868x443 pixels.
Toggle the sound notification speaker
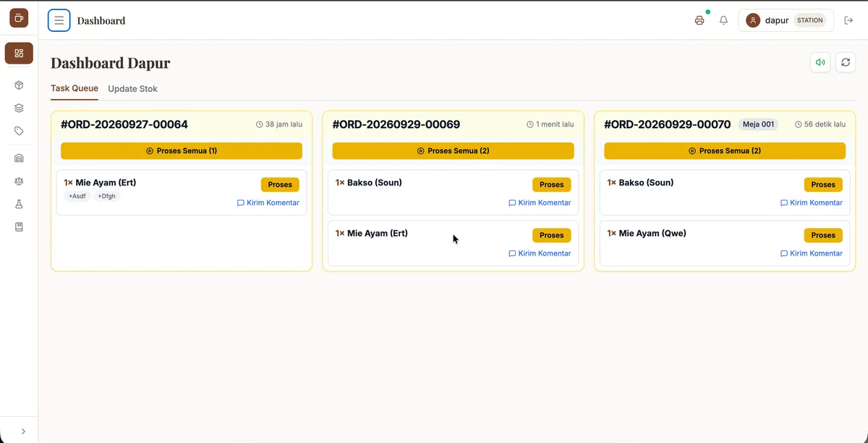tap(820, 62)
